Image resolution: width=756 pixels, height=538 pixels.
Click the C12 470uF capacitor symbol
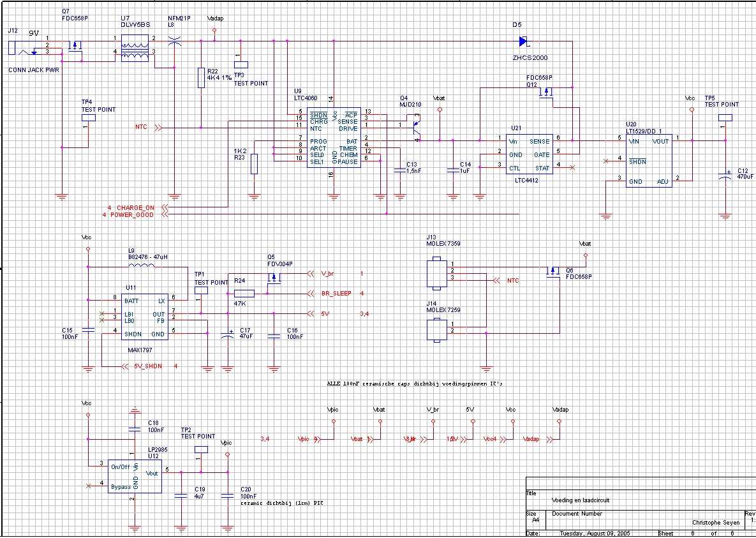coord(725,175)
